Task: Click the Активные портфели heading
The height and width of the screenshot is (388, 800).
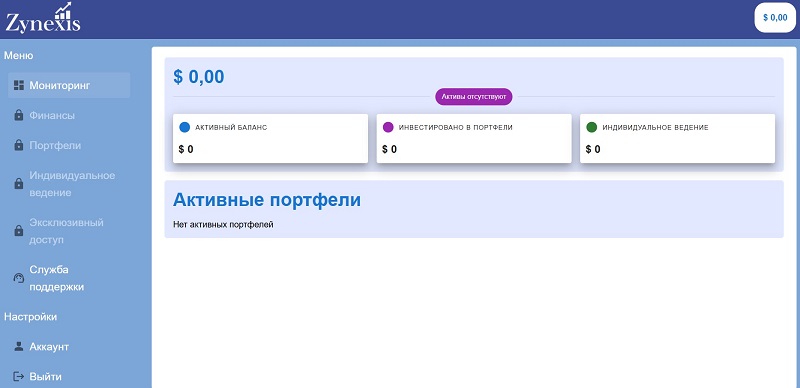Action: 267,200
